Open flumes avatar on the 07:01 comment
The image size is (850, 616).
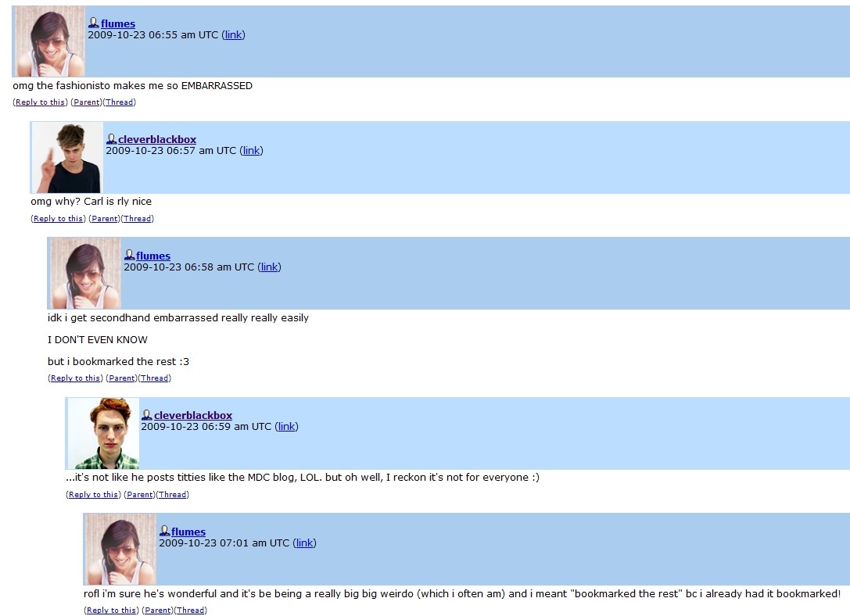click(x=121, y=550)
